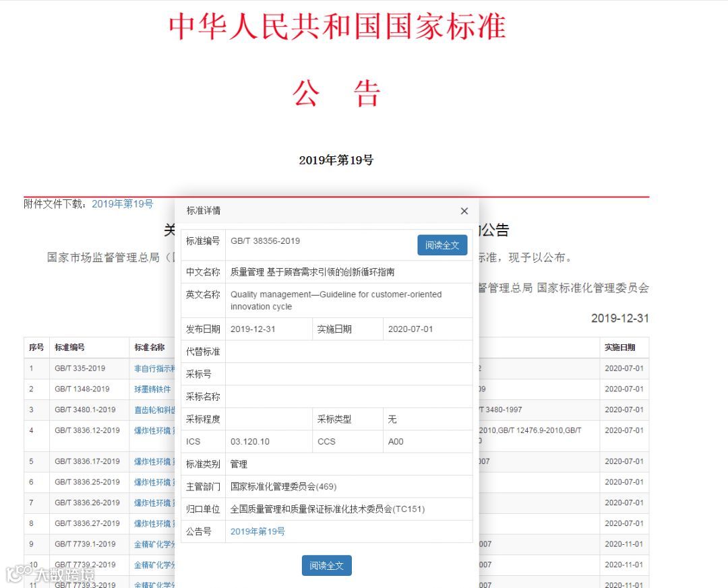This screenshot has height=588, width=728.
Task: Open the standard link in GB/T 3836.26-2019 row
Action: [x=154, y=502]
